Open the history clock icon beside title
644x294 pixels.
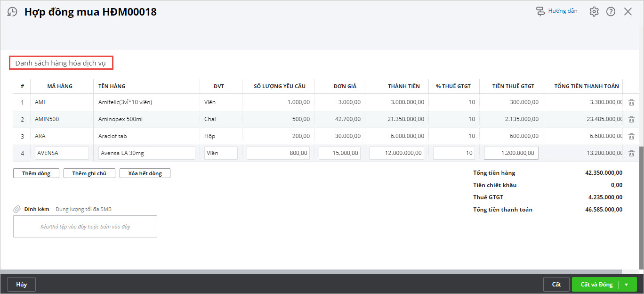12,12
